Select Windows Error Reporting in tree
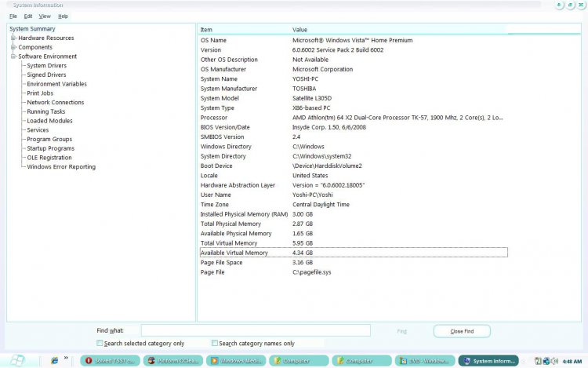This screenshot has width=588, height=368. coord(61,166)
